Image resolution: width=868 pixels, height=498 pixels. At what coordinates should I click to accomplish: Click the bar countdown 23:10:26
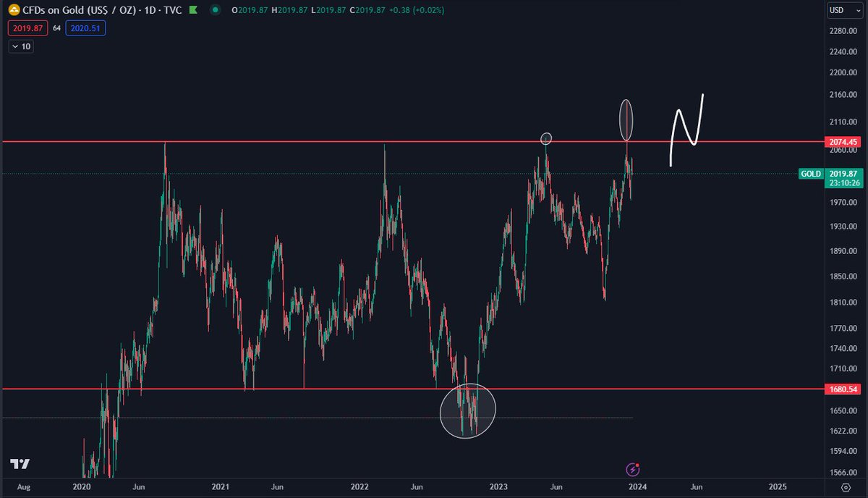click(x=843, y=182)
